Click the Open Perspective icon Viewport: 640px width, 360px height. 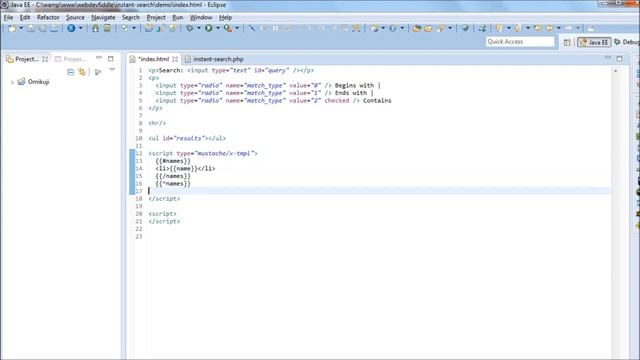567,42
